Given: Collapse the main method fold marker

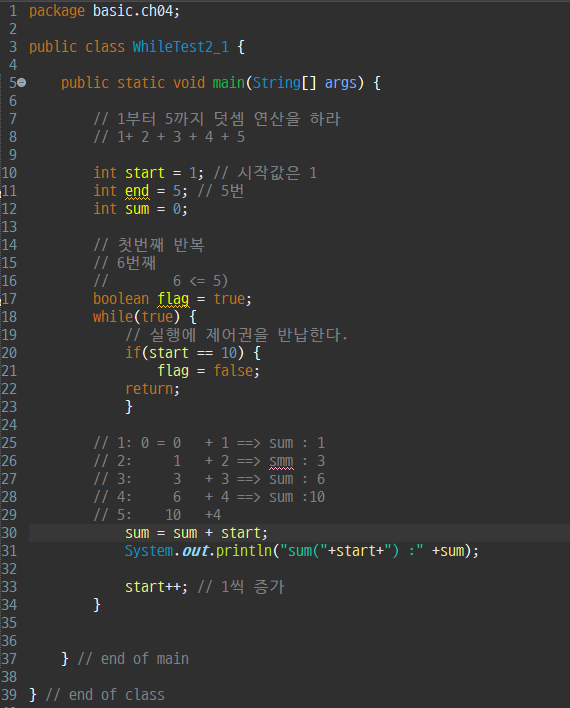Looking at the screenshot, I should pyautogui.click(x=22, y=83).
